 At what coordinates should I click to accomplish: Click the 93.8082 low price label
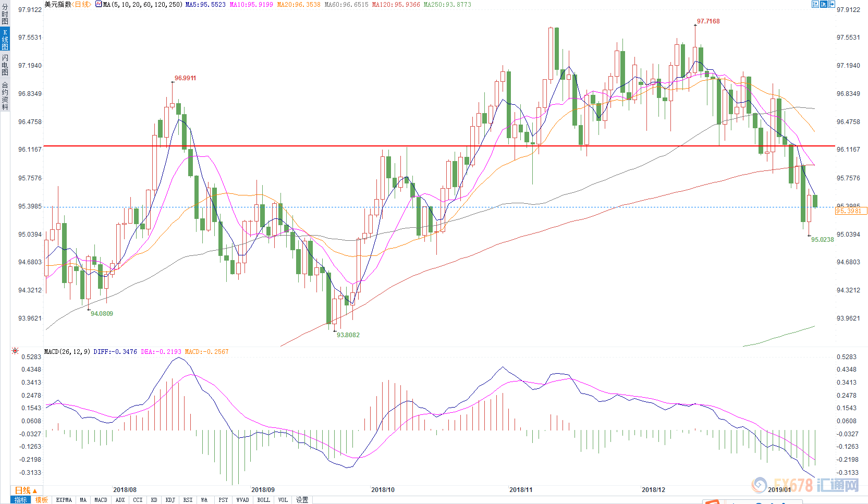[348, 335]
